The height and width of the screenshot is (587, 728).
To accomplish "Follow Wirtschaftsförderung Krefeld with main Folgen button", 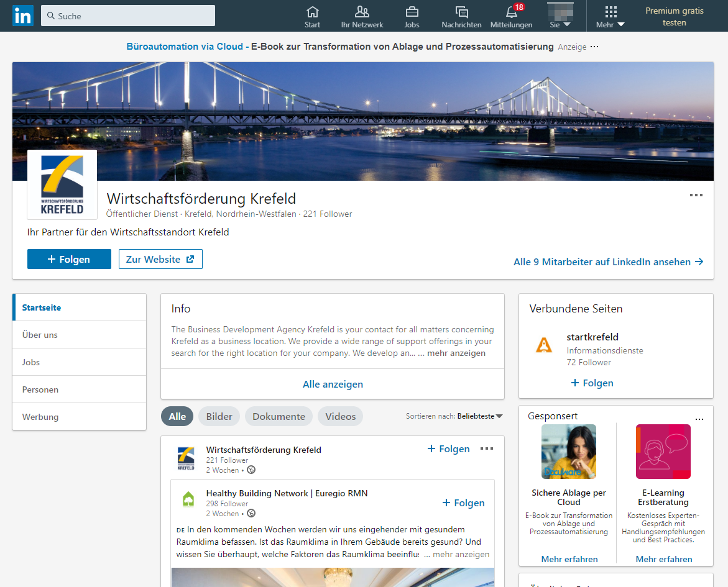I will click(69, 259).
